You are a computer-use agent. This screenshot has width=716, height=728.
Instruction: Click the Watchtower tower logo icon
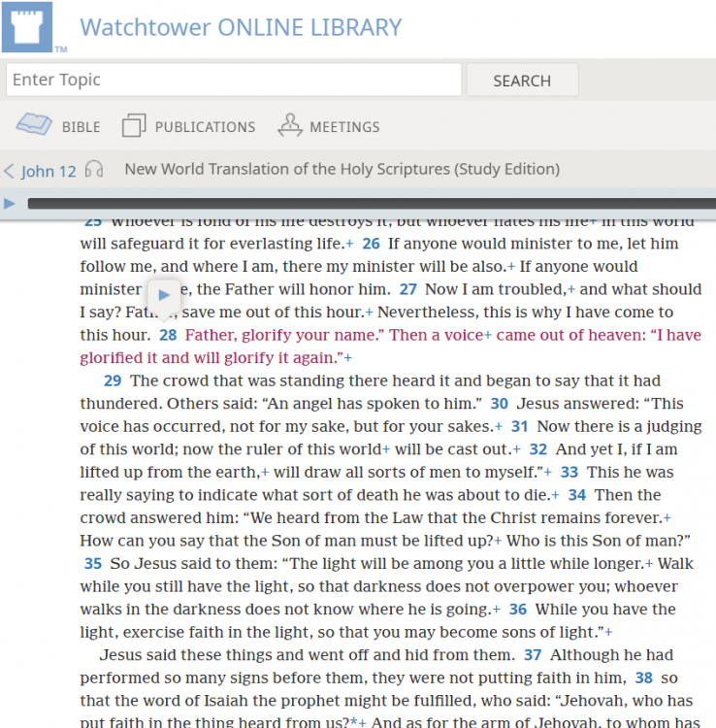point(27,27)
